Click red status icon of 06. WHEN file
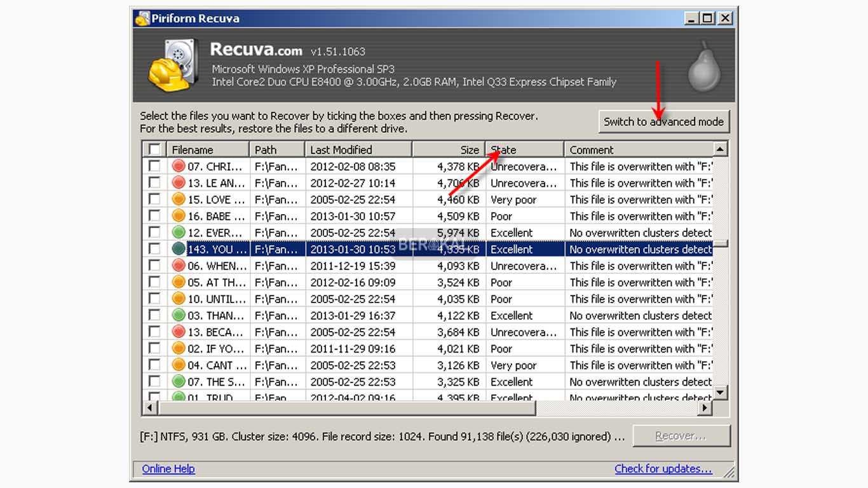 pos(179,266)
